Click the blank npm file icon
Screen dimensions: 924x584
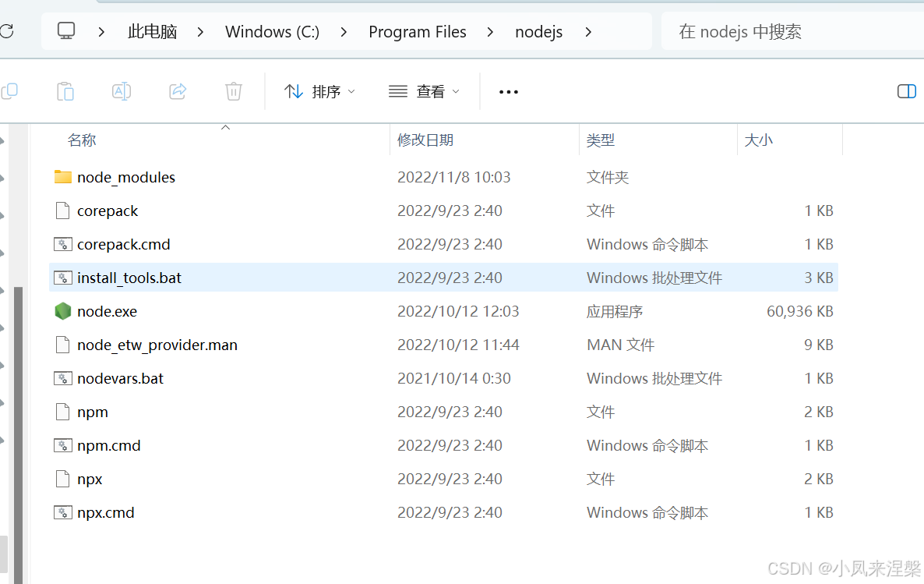[x=62, y=412]
